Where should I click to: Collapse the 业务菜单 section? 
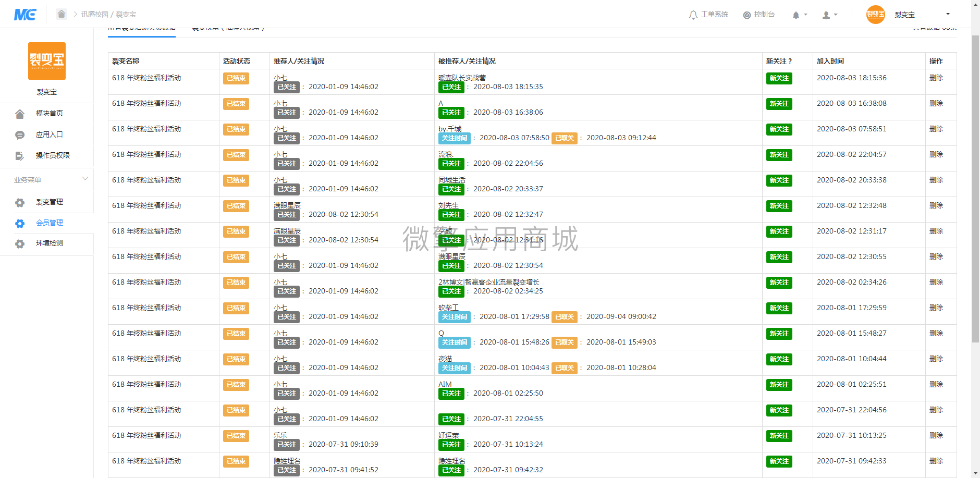(85, 179)
